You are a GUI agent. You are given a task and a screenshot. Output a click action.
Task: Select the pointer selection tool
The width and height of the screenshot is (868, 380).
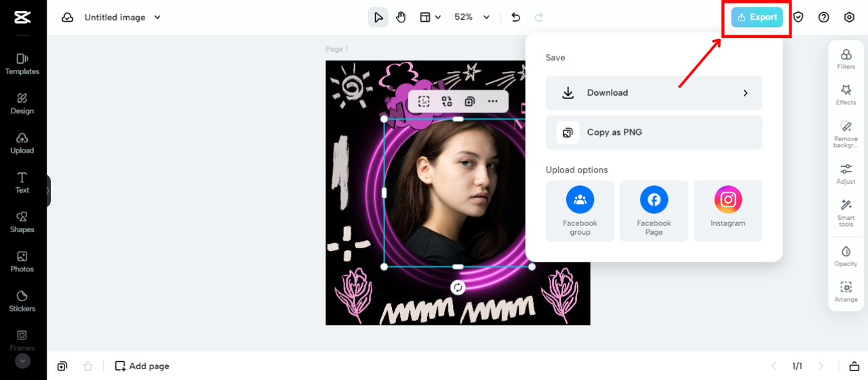(x=378, y=18)
